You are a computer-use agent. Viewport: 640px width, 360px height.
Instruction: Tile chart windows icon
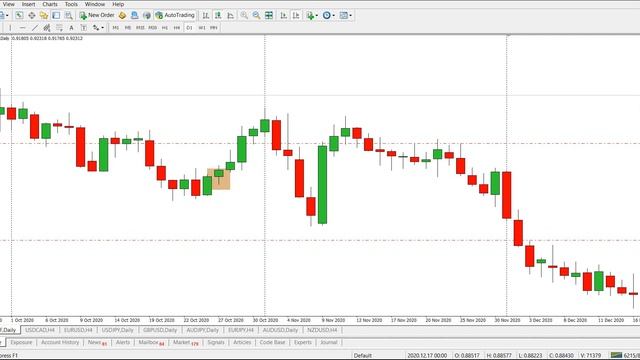pyautogui.click(x=269, y=16)
